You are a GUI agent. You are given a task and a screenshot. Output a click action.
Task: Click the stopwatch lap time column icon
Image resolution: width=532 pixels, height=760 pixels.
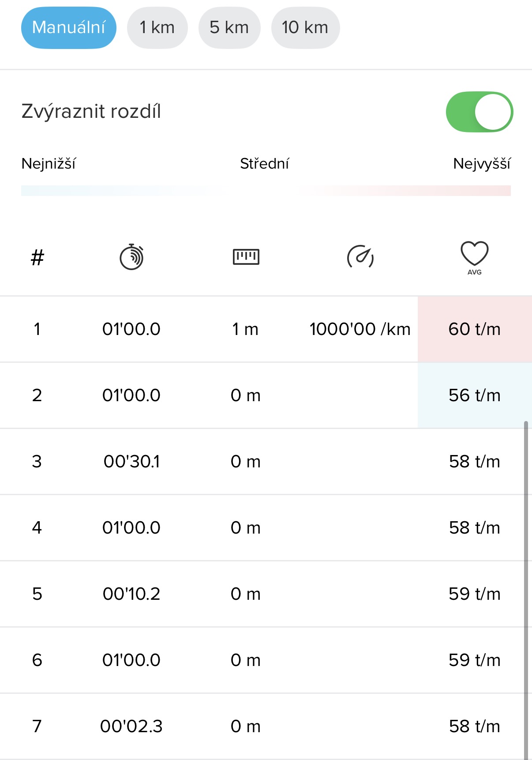tap(131, 256)
